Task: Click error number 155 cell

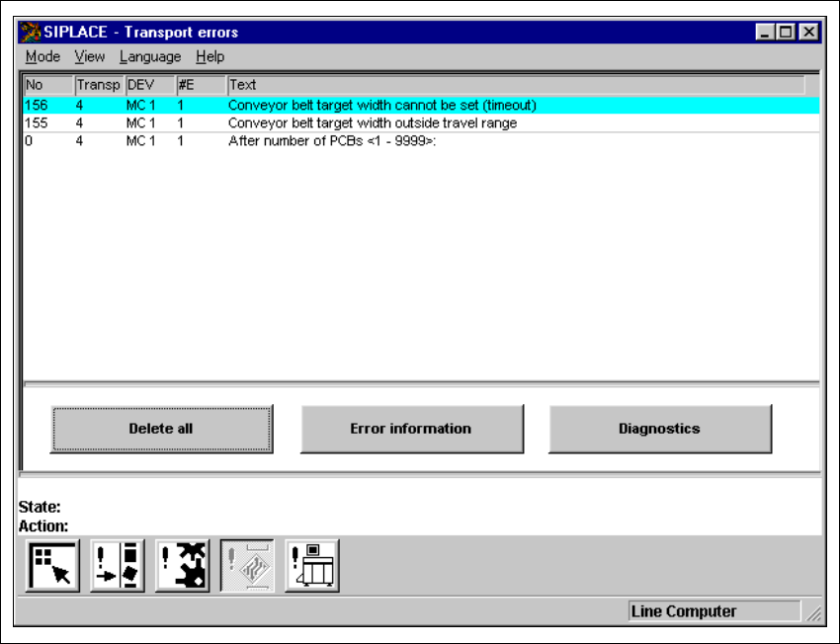Action: point(37,123)
